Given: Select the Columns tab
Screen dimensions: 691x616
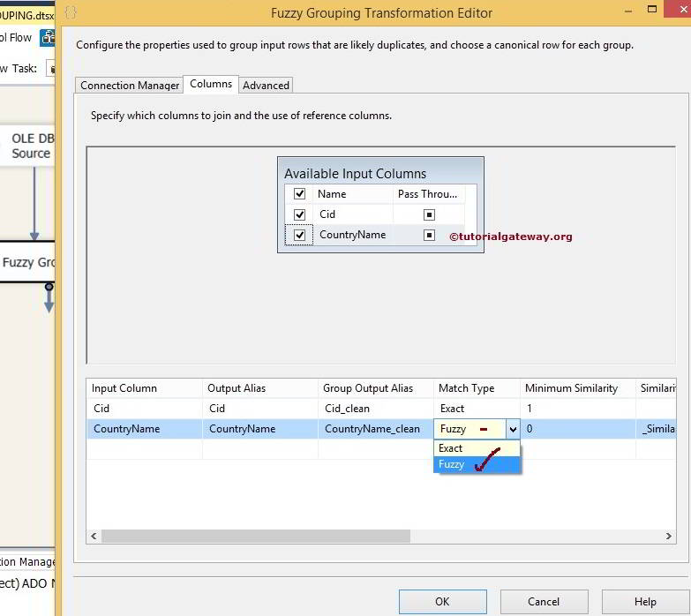Looking at the screenshot, I should [x=211, y=84].
